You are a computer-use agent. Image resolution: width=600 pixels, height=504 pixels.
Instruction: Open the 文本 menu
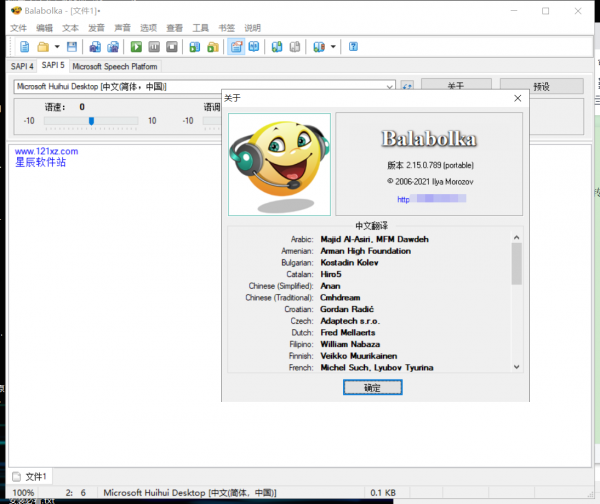70,28
